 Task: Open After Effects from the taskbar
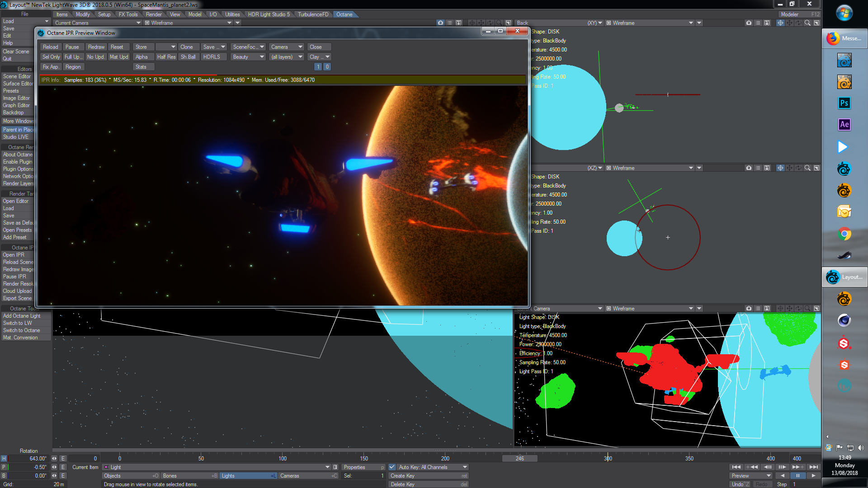pyautogui.click(x=844, y=125)
